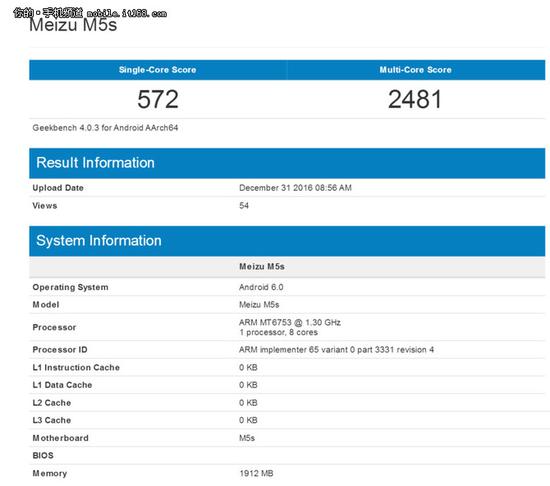Select the L2 Cache 0 KB value
The height and width of the screenshot is (486, 550).
point(248,403)
